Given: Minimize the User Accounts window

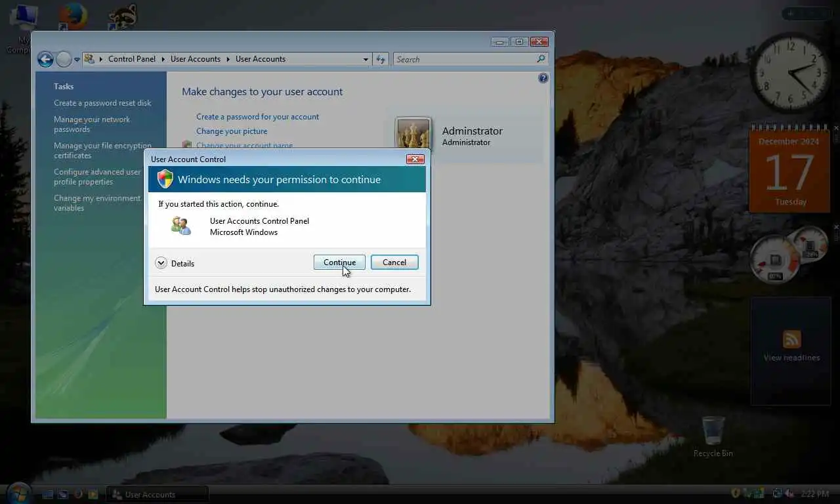Looking at the screenshot, I should 500,42.
